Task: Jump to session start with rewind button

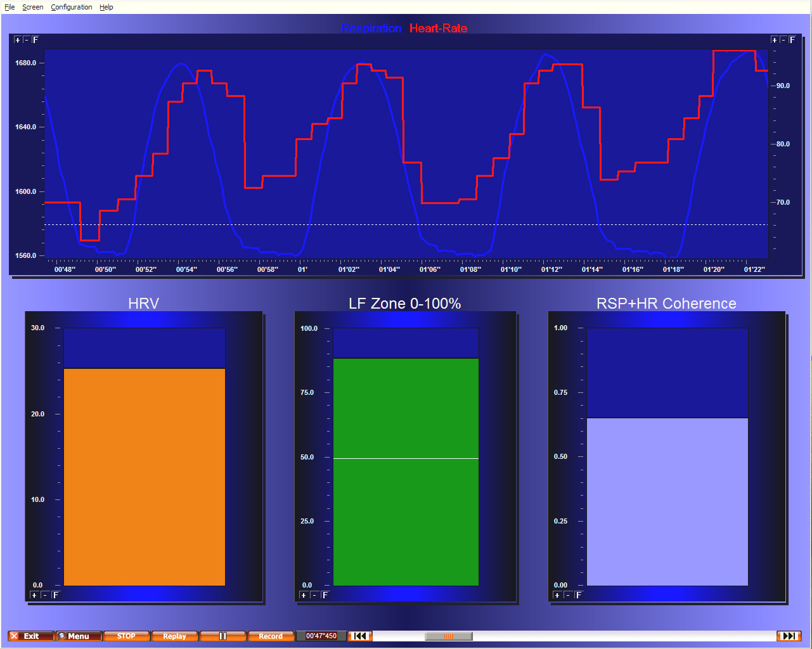Action: tap(359, 636)
